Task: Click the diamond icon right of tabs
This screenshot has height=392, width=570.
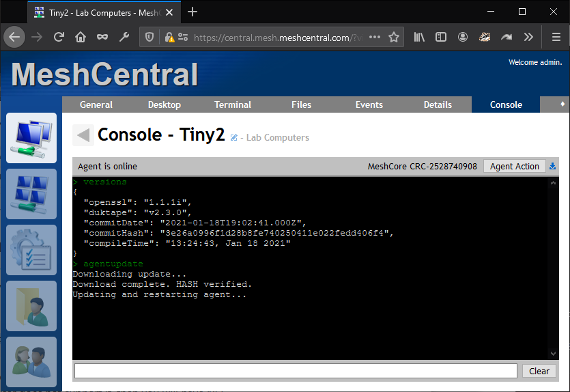Action: coord(562,104)
